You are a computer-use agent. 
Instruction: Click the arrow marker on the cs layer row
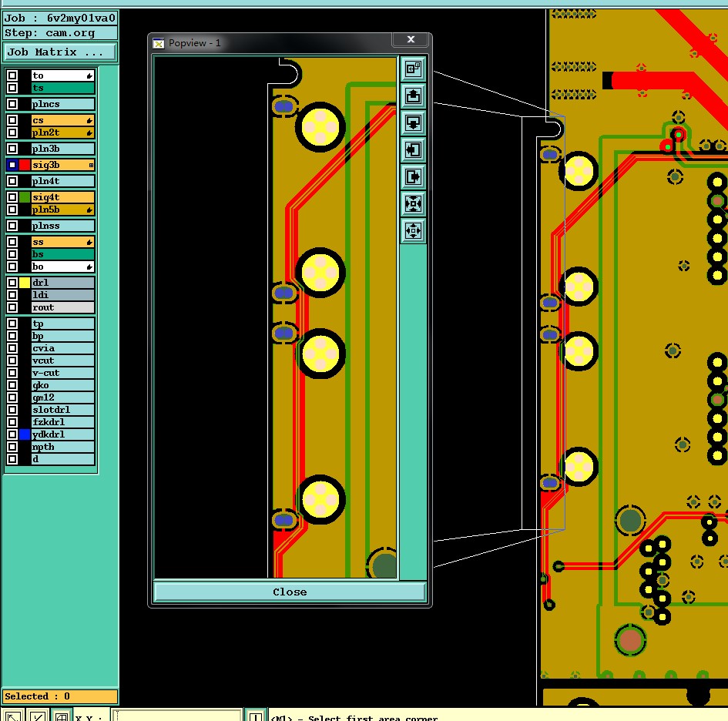pos(89,120)
